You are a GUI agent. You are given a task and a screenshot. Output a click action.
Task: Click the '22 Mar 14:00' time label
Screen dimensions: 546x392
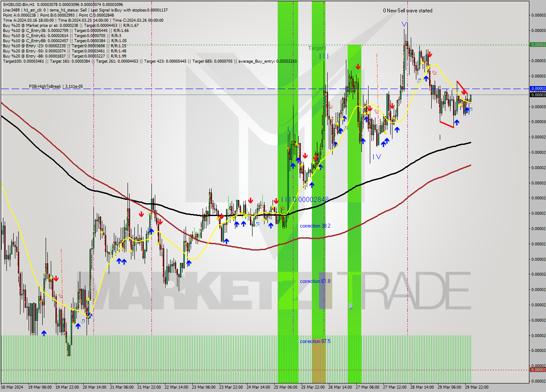(x=176, y=387)
